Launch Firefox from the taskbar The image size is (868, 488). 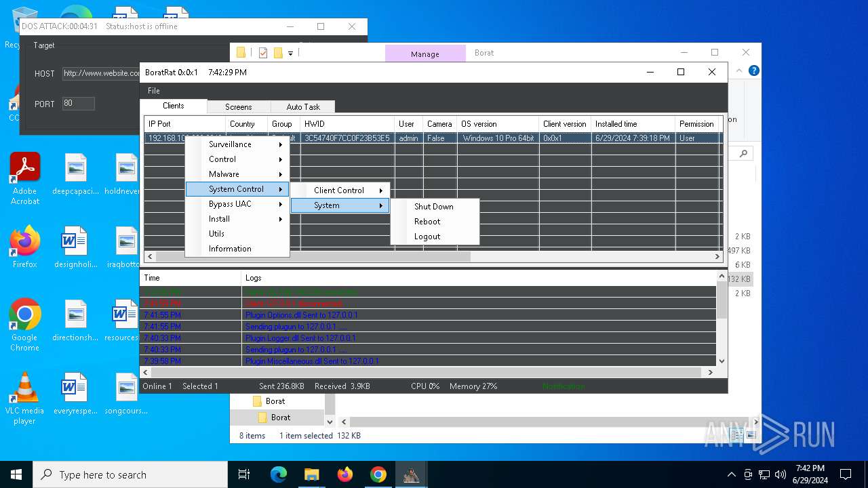tap(344, 474)
